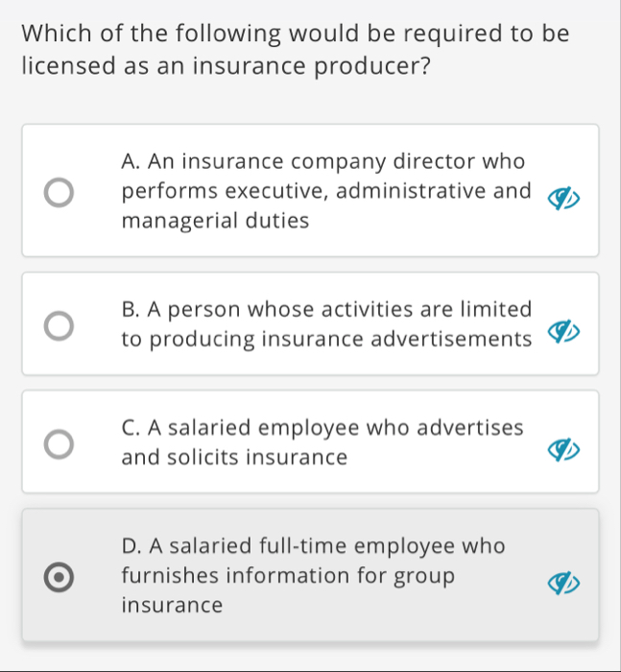The width and height of the screenshot is (621, 672).
Task: Select the 'producing insurance advertisements' answer text
Action: 326,340
